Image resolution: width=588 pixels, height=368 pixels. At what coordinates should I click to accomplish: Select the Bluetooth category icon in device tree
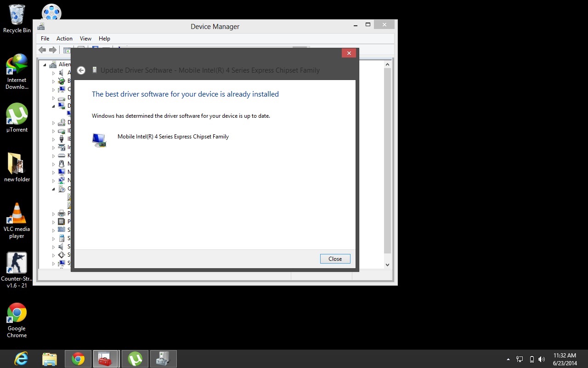[x=61, y=81]
